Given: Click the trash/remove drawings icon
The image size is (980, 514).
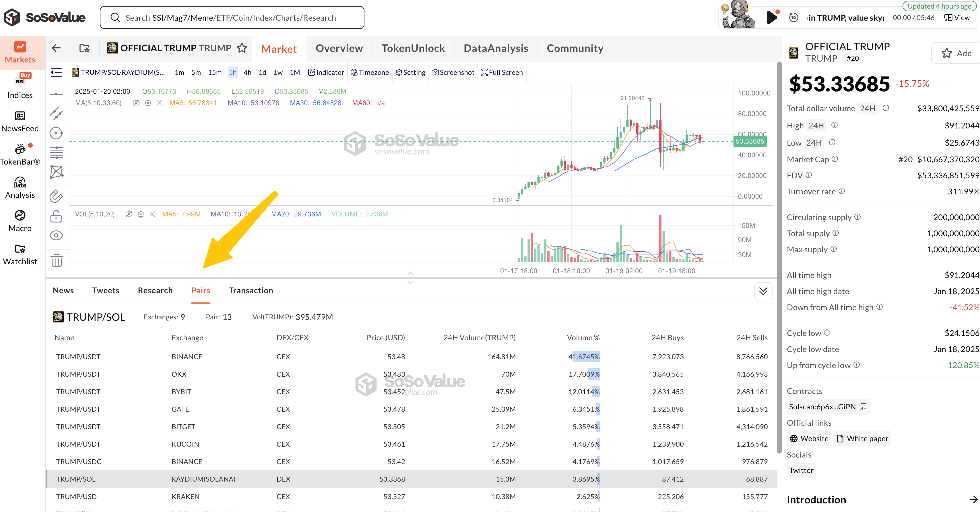Looking at the screenshot, I should tap(56, 261).
